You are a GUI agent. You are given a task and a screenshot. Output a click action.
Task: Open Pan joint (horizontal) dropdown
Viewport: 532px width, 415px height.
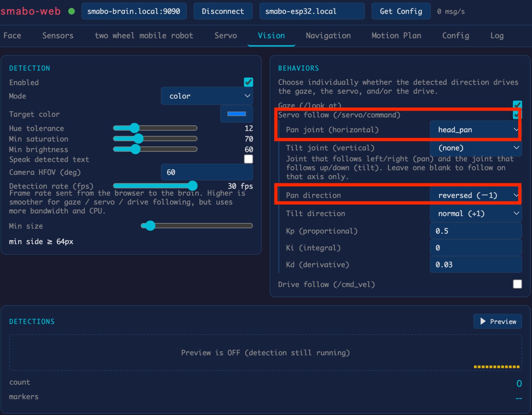coord(475,130)
